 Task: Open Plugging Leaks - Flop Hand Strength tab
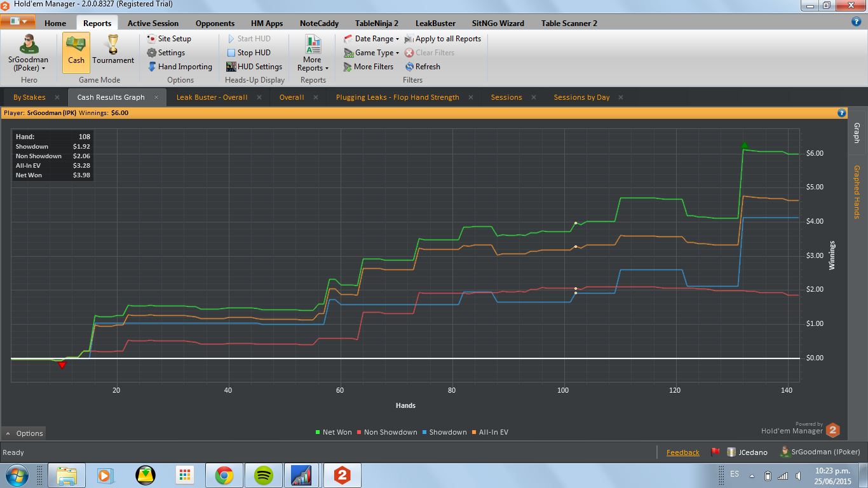(398, 97)
